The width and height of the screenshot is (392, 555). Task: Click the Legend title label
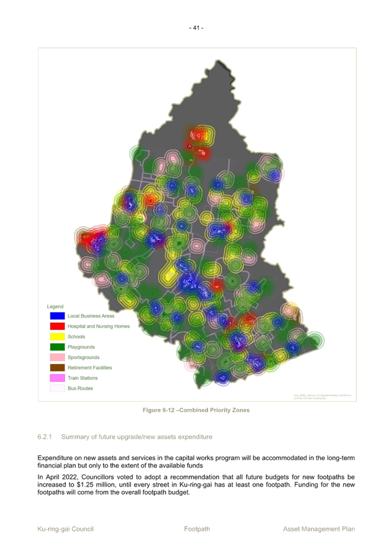point(55,306)
